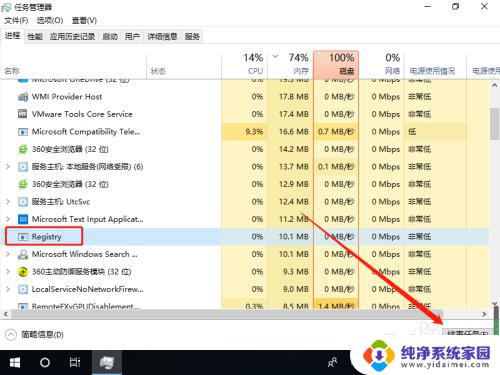Open the 选项(O) menu
Viewport: 500px width, 375px height.
coord(50,21)
